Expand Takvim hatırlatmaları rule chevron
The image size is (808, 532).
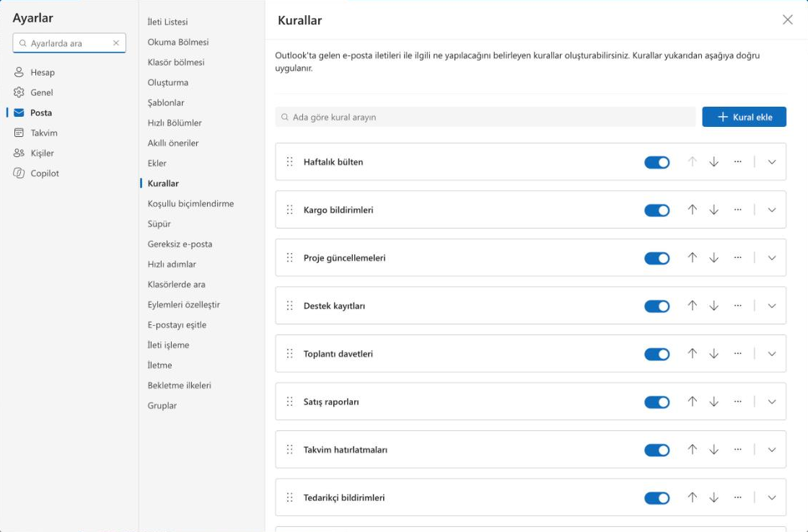(x=771, y=449)
